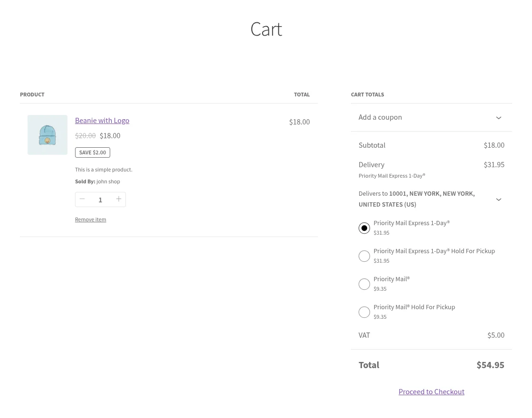Screen dimensions: 532x418
Task: Select Priority Mail Express 1-Day shipping
Action: (x=364, y=228)
